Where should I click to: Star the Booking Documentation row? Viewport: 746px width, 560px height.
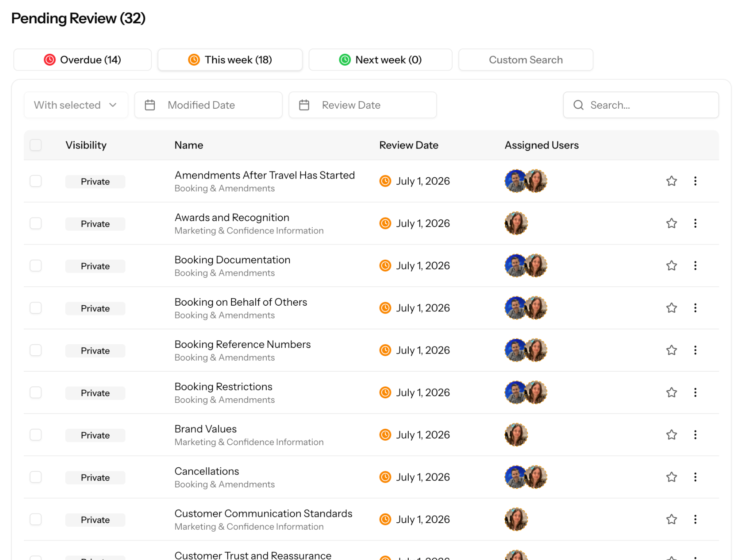pyautogui.click(x=671, y=265)
